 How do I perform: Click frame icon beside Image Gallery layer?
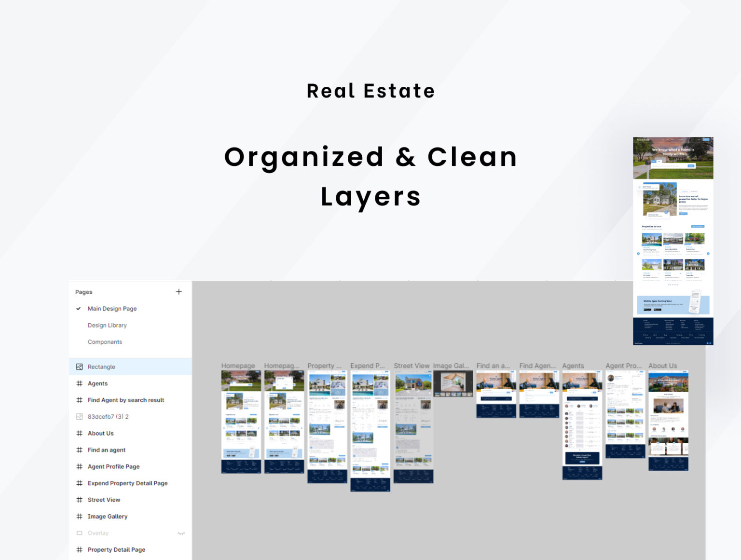pos(80,517)
